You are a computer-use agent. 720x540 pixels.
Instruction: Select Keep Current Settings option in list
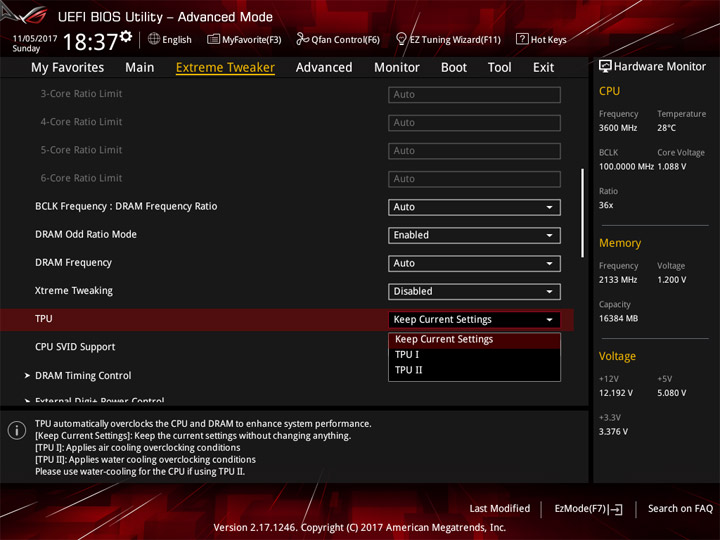click(474, 339)
